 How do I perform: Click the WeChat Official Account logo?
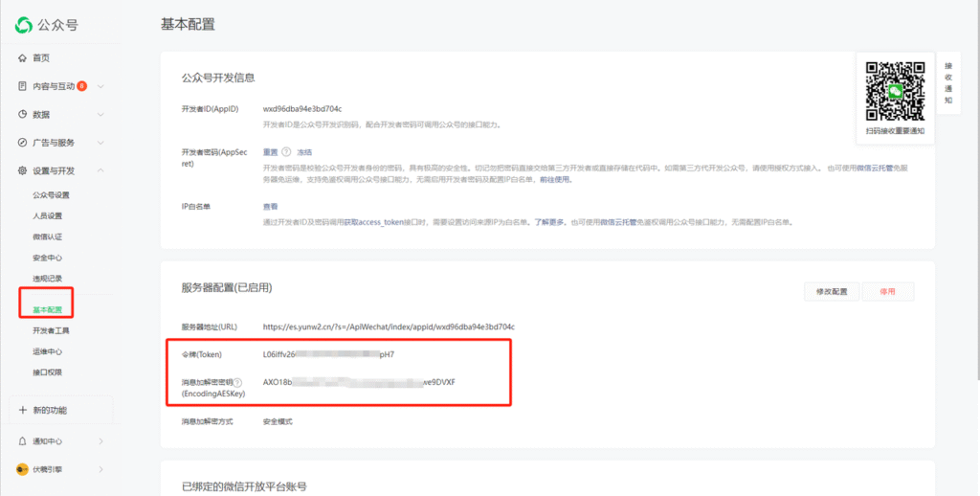coord(24,25)
